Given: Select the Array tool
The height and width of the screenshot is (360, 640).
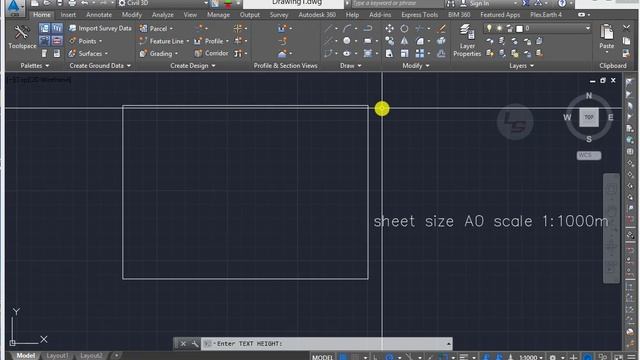Looking at the screenshot, I should pos(420,53).
